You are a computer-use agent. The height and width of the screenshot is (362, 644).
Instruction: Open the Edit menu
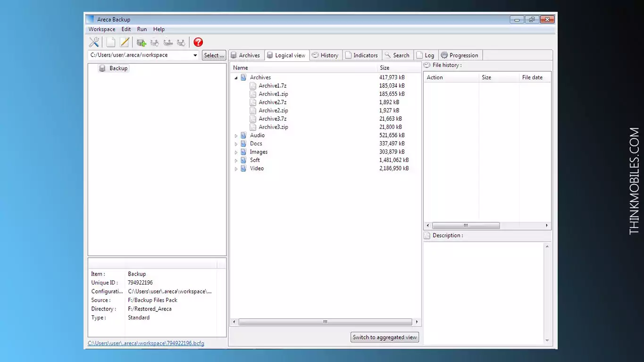[x=126, y=29]
